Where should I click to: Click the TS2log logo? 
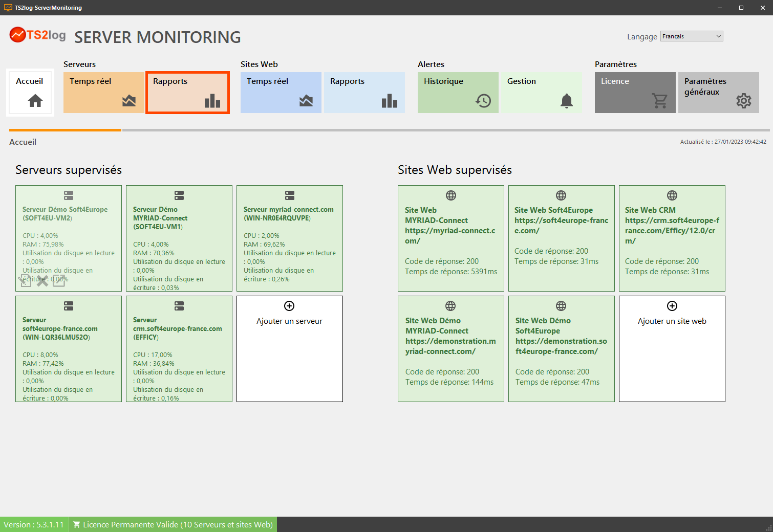click(38, 35)
